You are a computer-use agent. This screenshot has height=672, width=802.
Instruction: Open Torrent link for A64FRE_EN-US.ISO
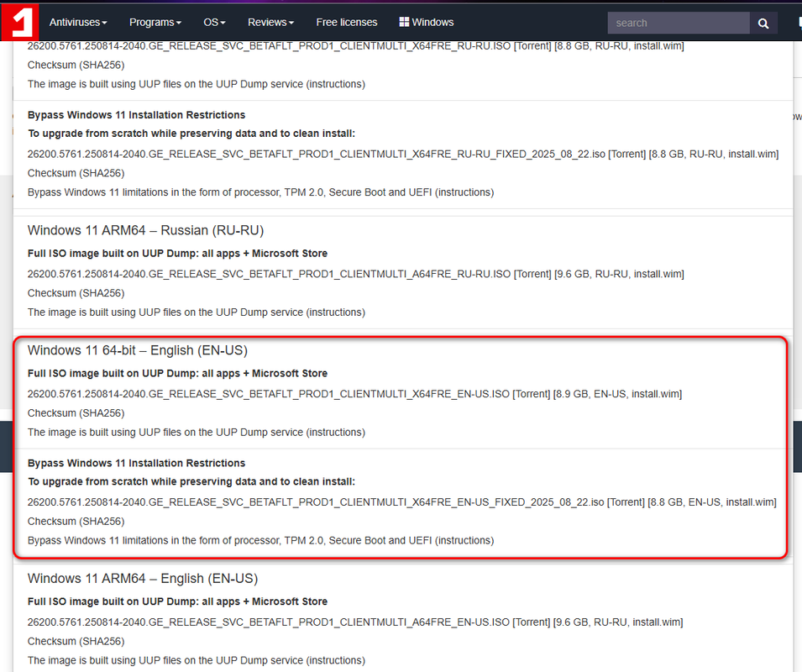(x=531, y=622)
